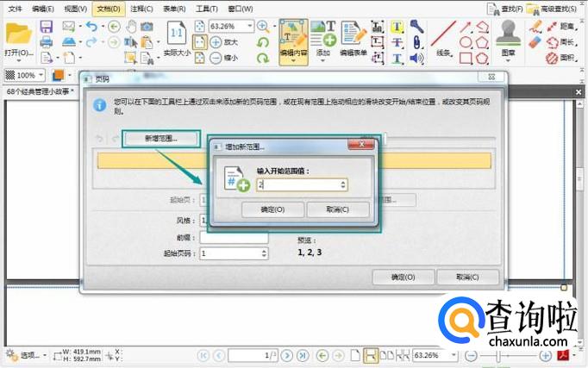The width and height of the screenshot is (588, 368).
Task: Open the 注释(C) Comments menu
Action: click(141, 9)
